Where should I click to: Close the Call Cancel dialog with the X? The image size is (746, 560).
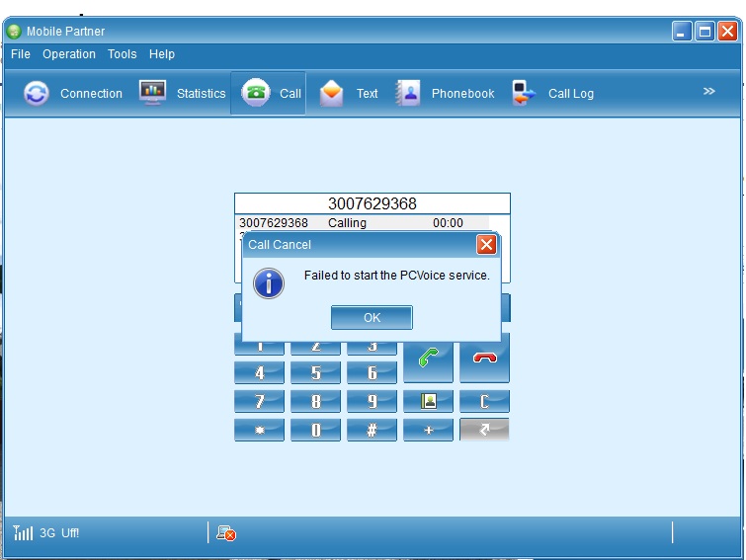coord(486,244)
